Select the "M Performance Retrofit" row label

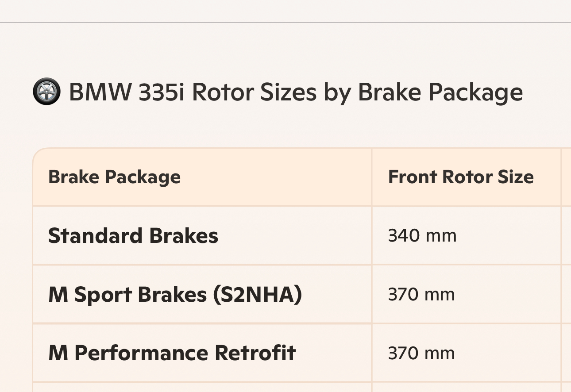click(172, 353)
